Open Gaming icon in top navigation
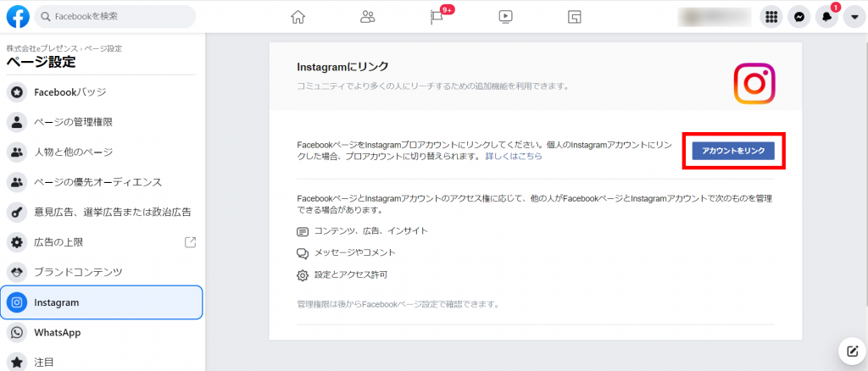Viewport: 868px width, 371px height. tap(574, 17)
